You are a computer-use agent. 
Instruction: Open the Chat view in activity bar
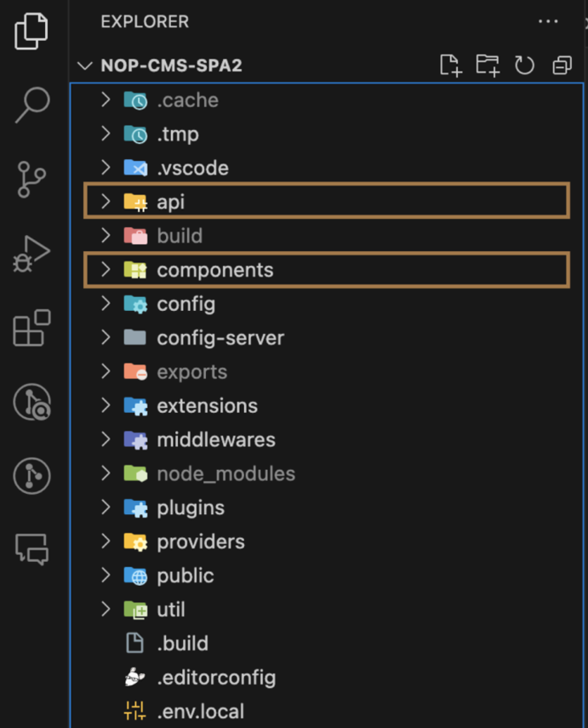click(31, 549)
